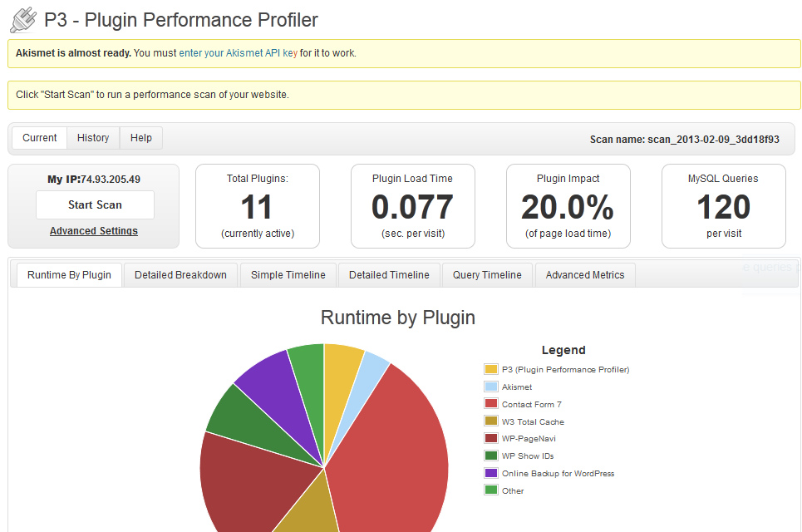The height and width of the screenshot is (532, 802).
Task: Click the WP-PageNavi dark red legend swatch
Action: (x=491, y=438)
